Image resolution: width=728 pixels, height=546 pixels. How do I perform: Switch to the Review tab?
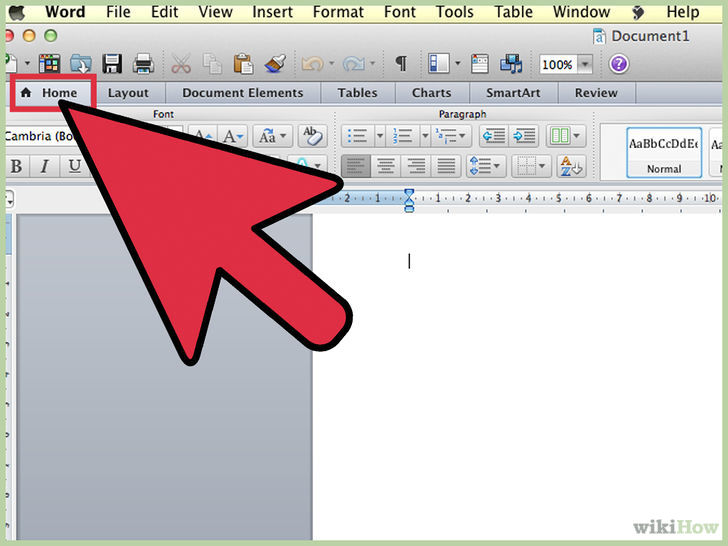[596, 93]
